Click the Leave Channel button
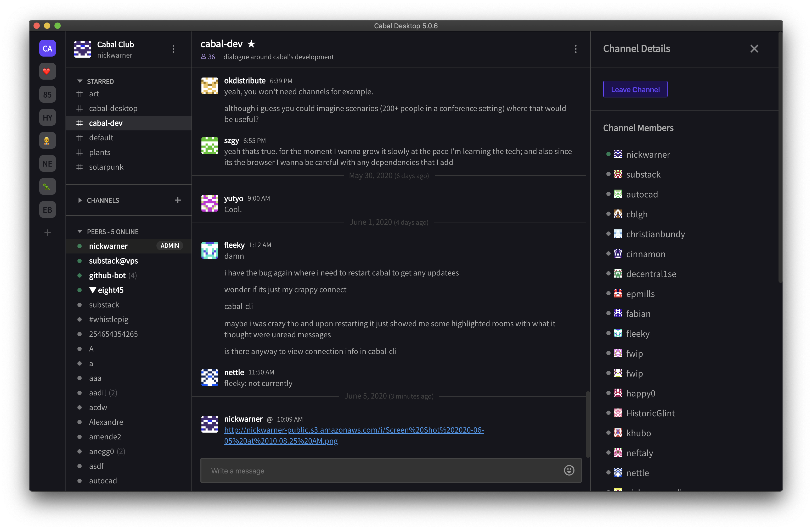This screenshot has width=812, height=530. pos(635,89)
